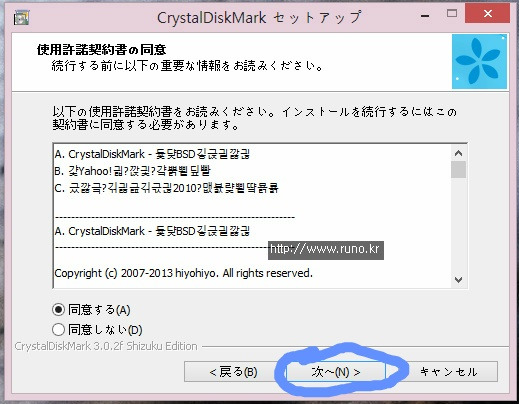Click the CrystalDiskMark 3.0.2f Shizuku Edition label
This screenshot has height=404, width=519.
[106, 346]
